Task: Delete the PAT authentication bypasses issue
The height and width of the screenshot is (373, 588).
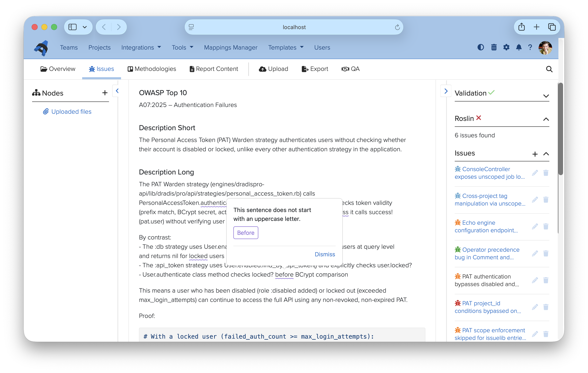Action: [x=546, y=280]
